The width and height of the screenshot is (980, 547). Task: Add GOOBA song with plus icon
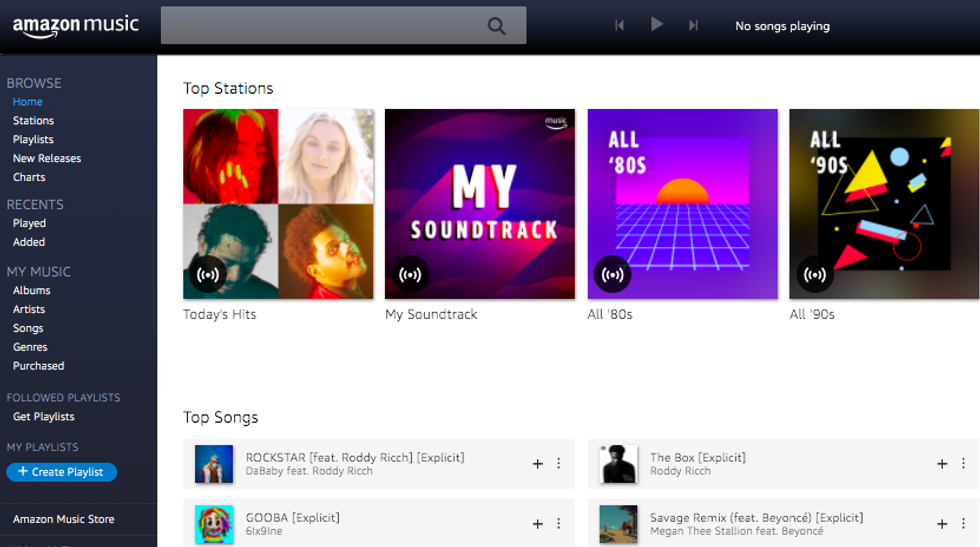pos(538,524)
